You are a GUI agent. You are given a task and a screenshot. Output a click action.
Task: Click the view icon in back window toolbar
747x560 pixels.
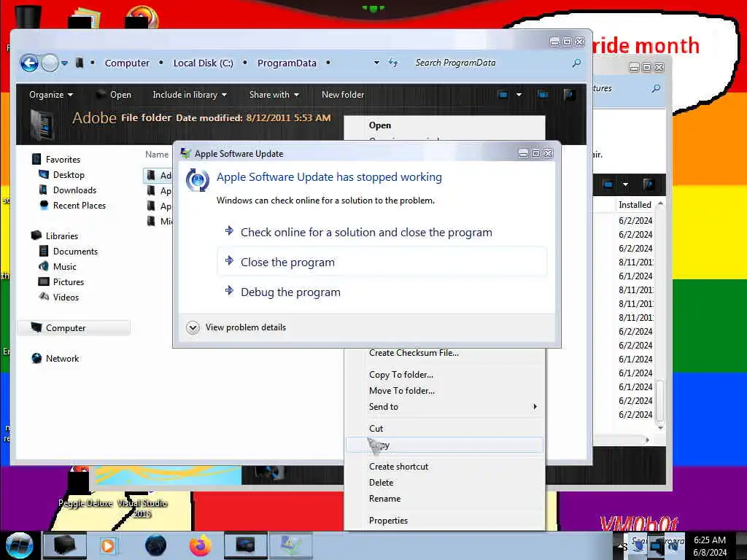coord(608,184)
